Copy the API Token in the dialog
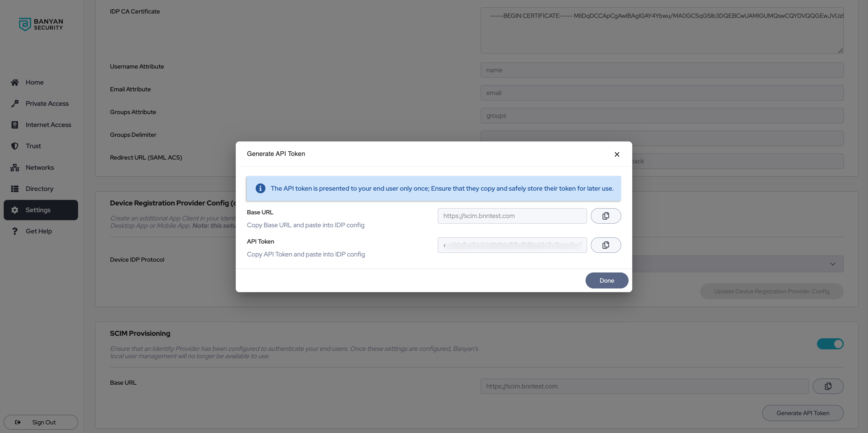This screenshot has width=868, height=433. coord(606,245)
